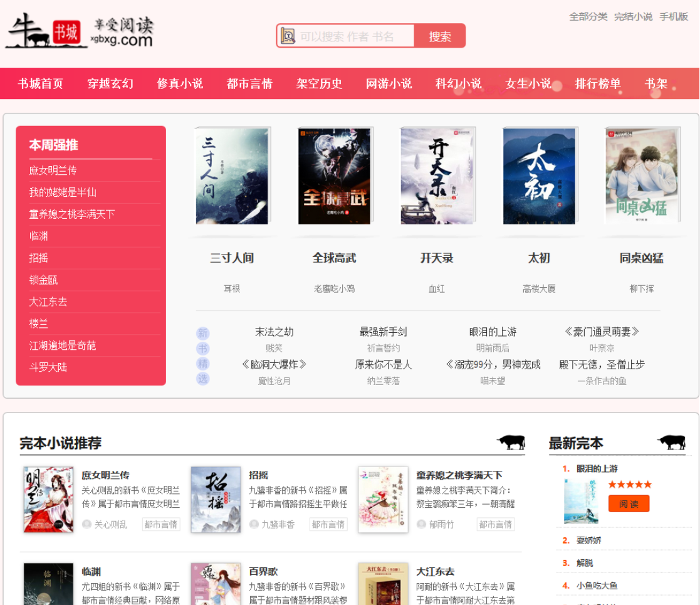The height and width of the screenshot is (605, 700).
Task: Open the 最强新手剑 new book link
Action: [383, 332]
